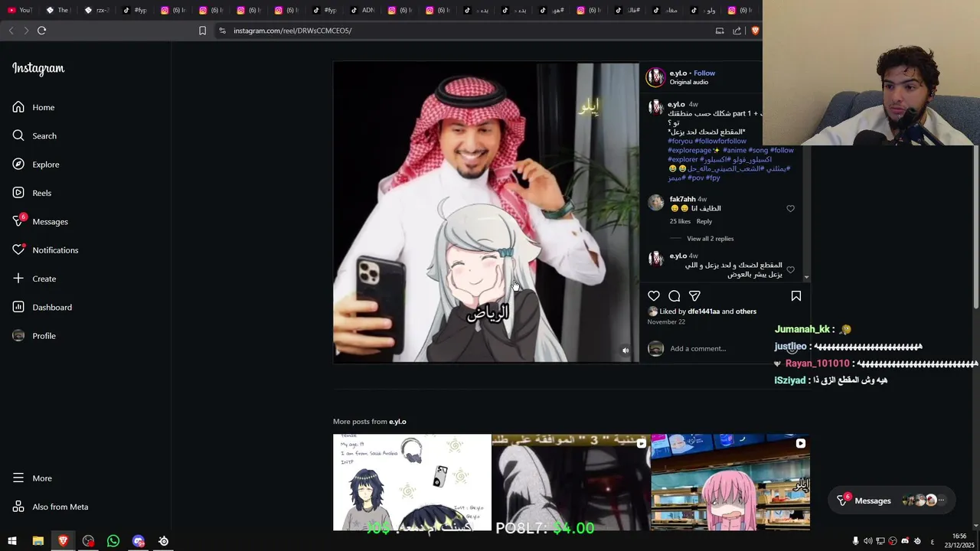Image resolution: width=980 pixels, height=551 pixels.
Task: Like the reel with the heart icon
Action: [x=654, y=296]
